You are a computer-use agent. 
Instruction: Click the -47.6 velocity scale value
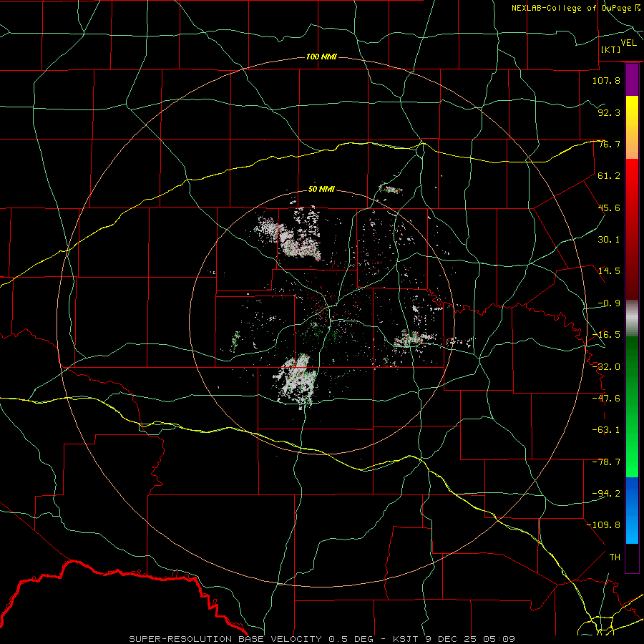coord(606,399)
